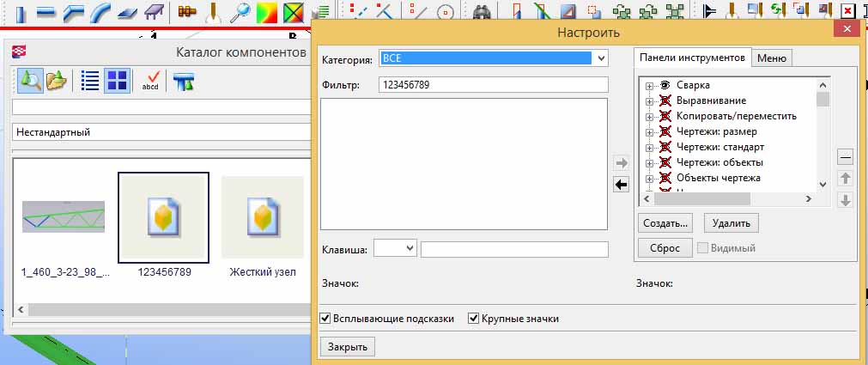Switch catalog to thumbnails view icon
Viewport: 868px width, 365px height.
[117, 81]
